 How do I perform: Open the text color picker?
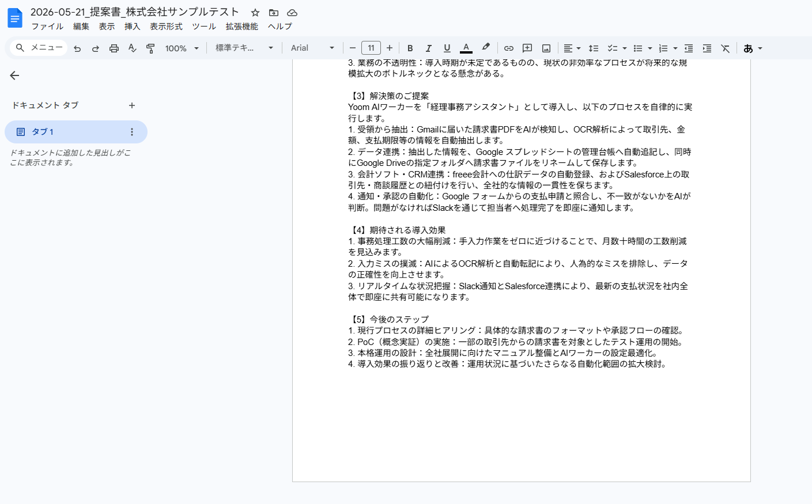(466, 48)
